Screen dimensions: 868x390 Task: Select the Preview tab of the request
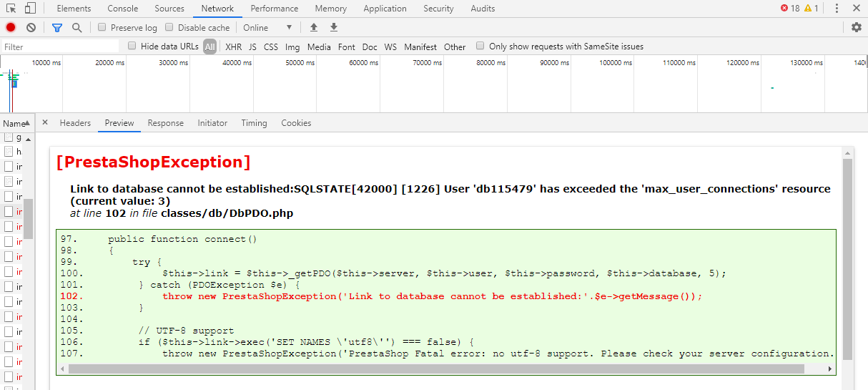[119, 123]
